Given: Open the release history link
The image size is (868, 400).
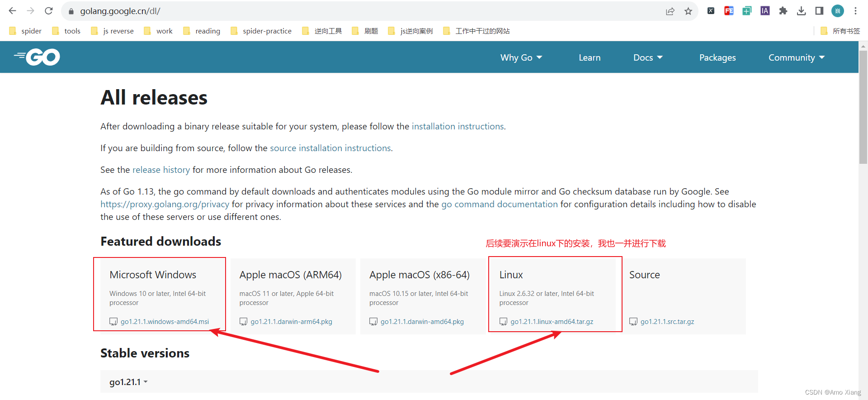Looking at the screenshot, I should 161,170.
